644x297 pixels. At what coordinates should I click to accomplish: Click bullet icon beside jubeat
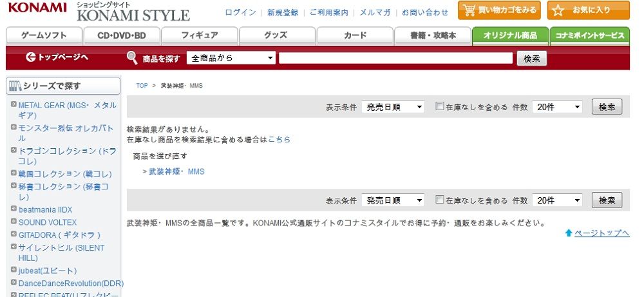coord(14,270)
